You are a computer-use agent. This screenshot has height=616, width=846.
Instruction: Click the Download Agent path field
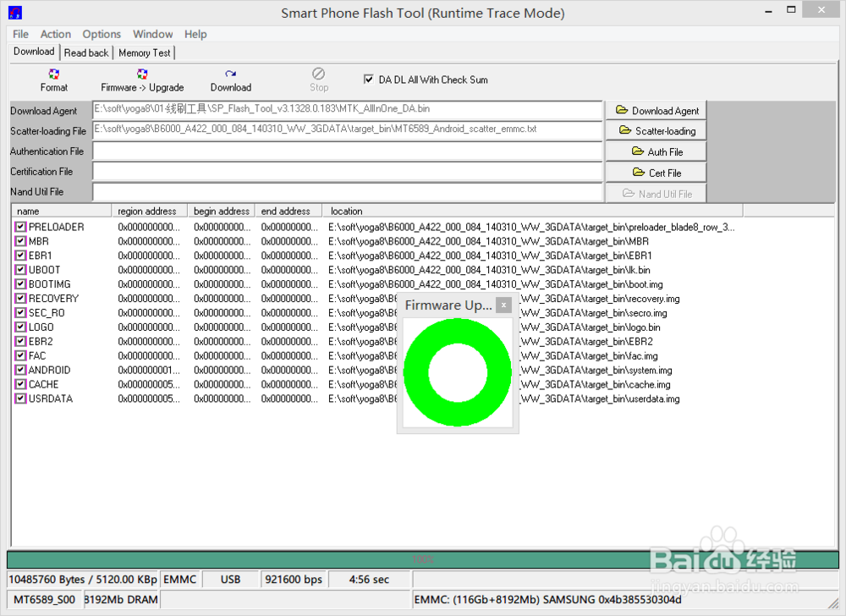348,109
